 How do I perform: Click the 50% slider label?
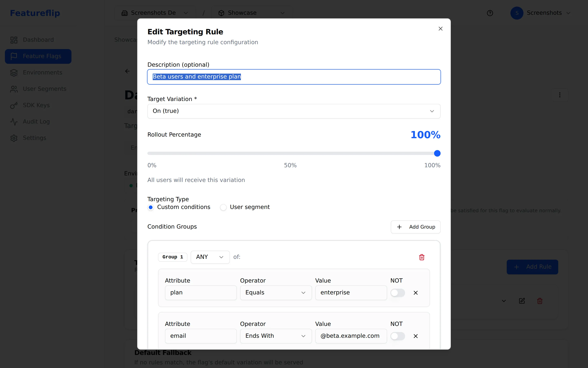(x=290, y=165)
